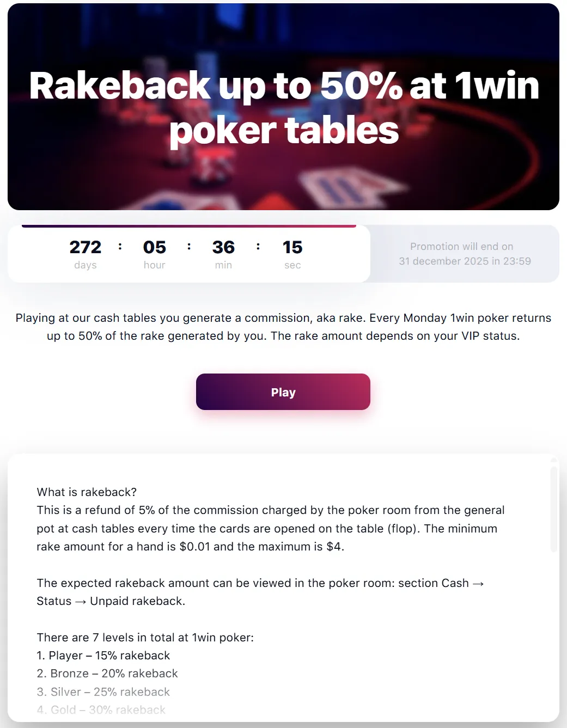This screenshot has height=728, width=567.
Task: Click the Play button
Action: [x=283, y=391]
